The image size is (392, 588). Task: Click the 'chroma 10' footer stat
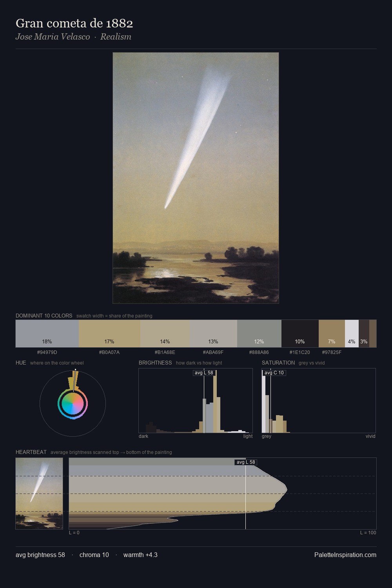tap(94, 555)
